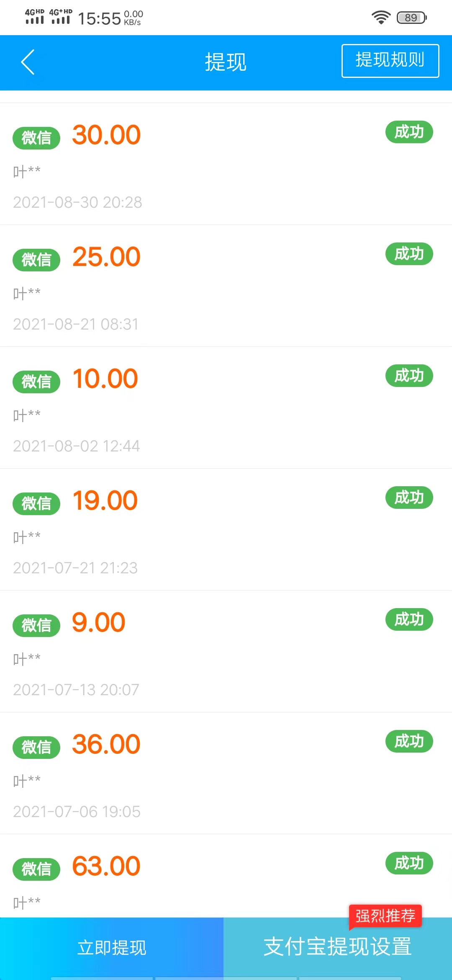The height and width of the screenshot is (980, 452).
Task: Tap 微信 badge beside 30.00
Action: click(x=36, y=138)
